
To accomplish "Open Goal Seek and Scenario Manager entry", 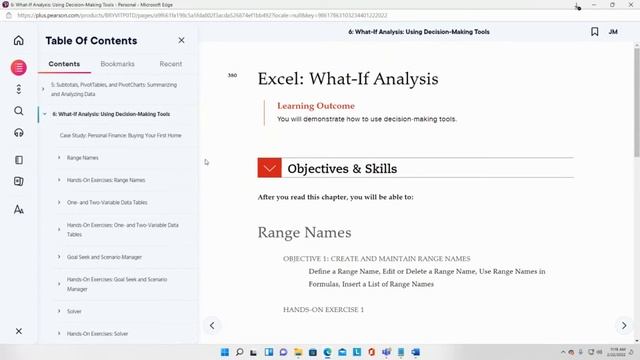I will pos(104,257).
